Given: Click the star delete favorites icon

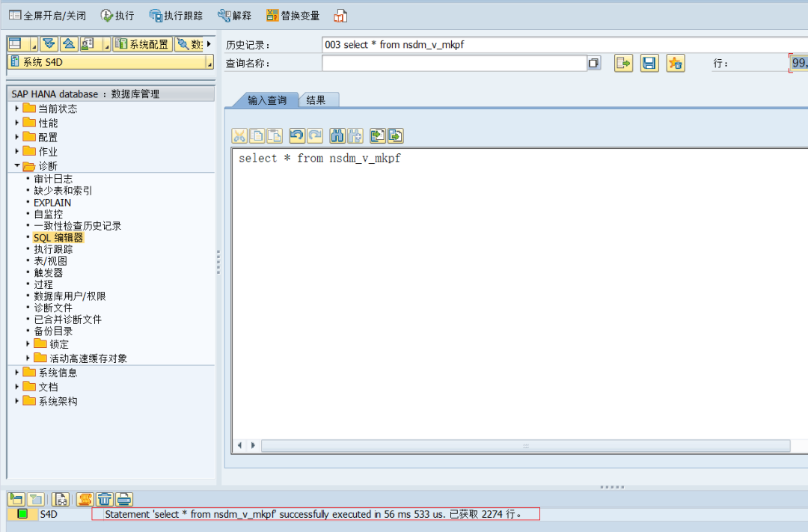Looking at the screenshot, I should [x=676, y=63].
